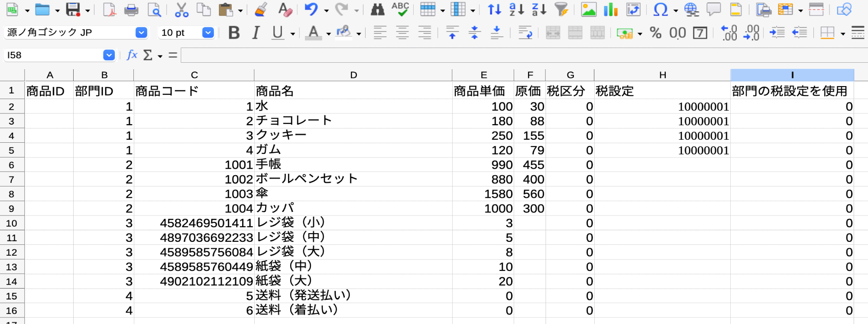Expand the Sum function dropdown arrow
Image resolution: width=868 pixels, height=324 pixels.
tap(160, 56)
